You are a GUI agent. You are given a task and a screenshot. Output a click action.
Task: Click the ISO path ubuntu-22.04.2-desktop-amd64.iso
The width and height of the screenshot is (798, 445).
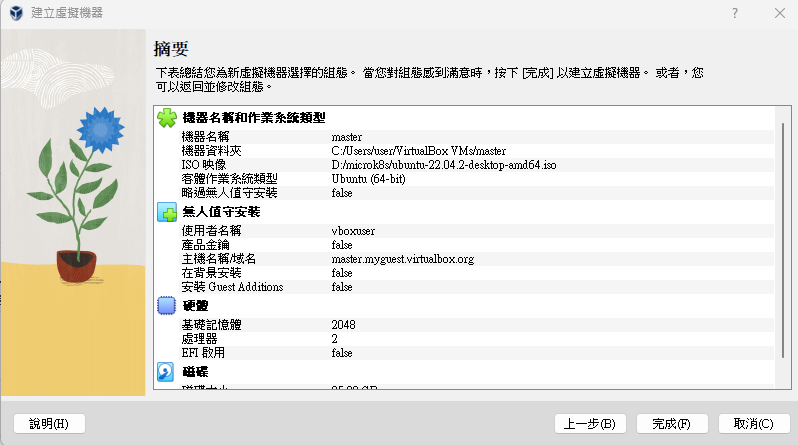(444, 164)
